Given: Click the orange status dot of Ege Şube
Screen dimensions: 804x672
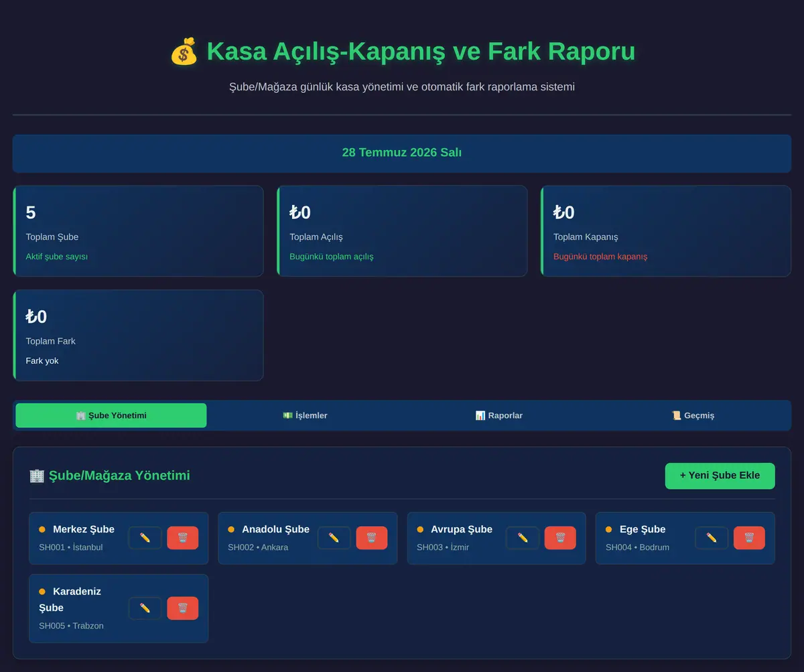Looking at the screenshot, I should [609, 529].
